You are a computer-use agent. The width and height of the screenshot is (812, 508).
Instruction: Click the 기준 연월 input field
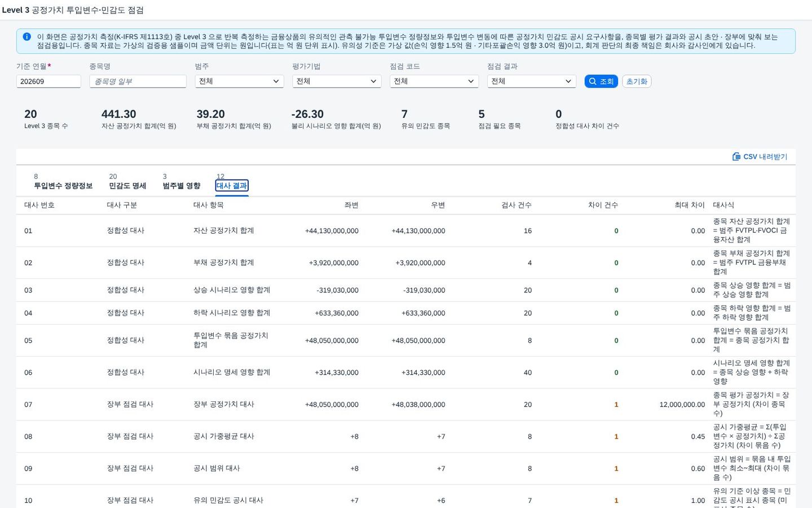coord(48,81)
